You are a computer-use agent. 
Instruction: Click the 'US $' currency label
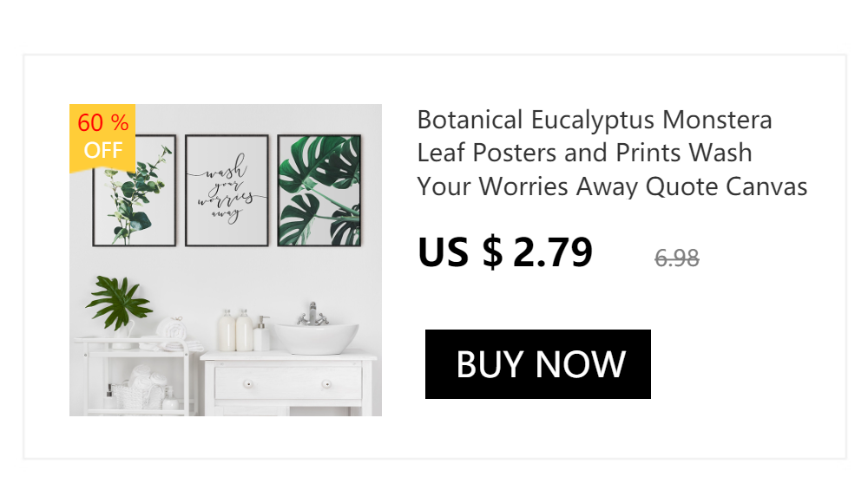pos(461,252)
